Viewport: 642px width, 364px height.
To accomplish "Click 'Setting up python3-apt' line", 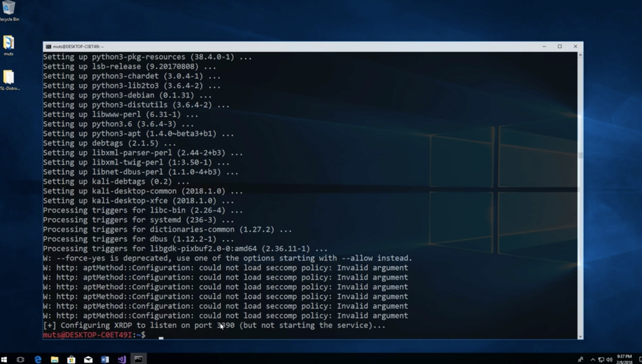I will pyautogui.click(x=138, y=134).
